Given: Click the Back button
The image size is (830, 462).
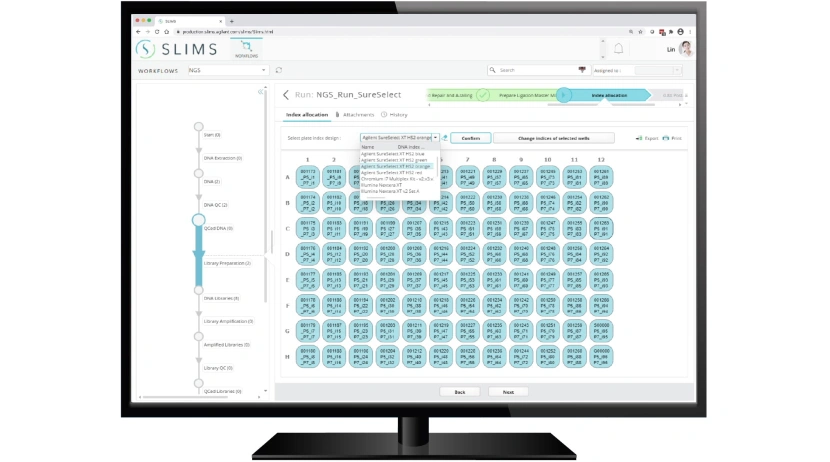Looking at the screenshot, I should (x=459, y=392).
